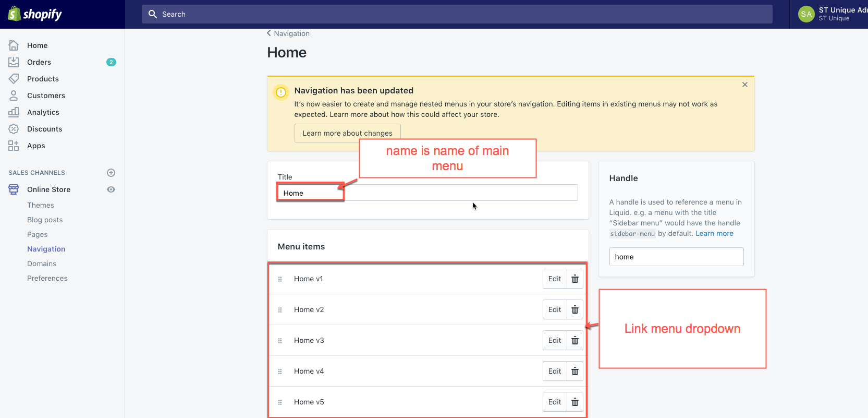Dismiss the Navigation updated banner
This screenshot has width=868, height=418.
tap(745, 85)
